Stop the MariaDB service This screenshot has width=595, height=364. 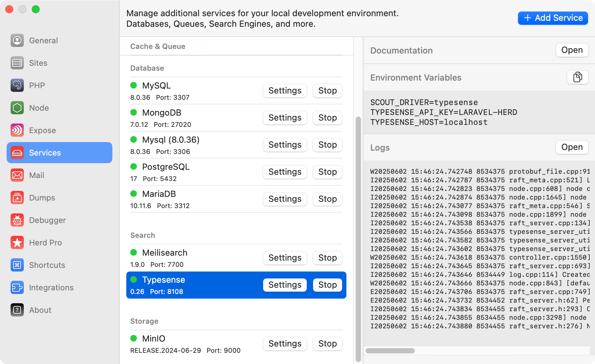point(327,199)
